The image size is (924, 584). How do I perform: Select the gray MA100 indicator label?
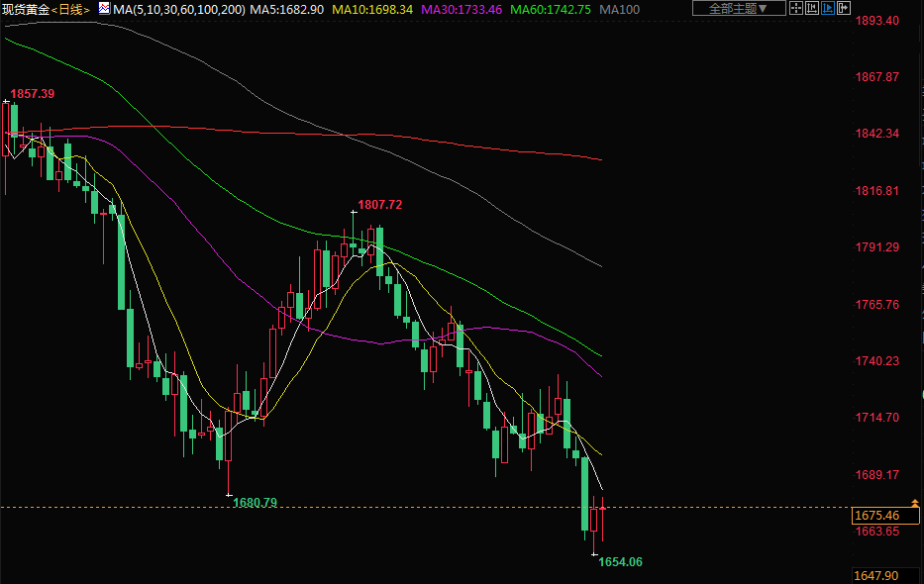click(x=619, y=9)
